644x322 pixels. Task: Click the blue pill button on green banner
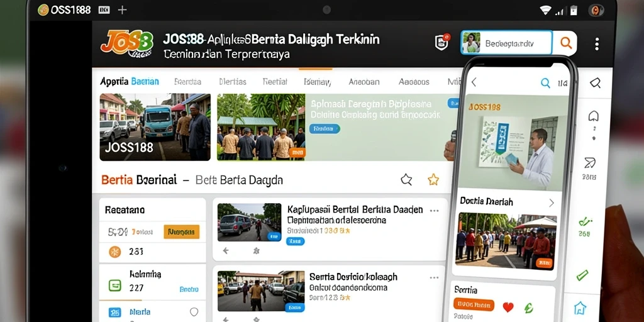325,128
